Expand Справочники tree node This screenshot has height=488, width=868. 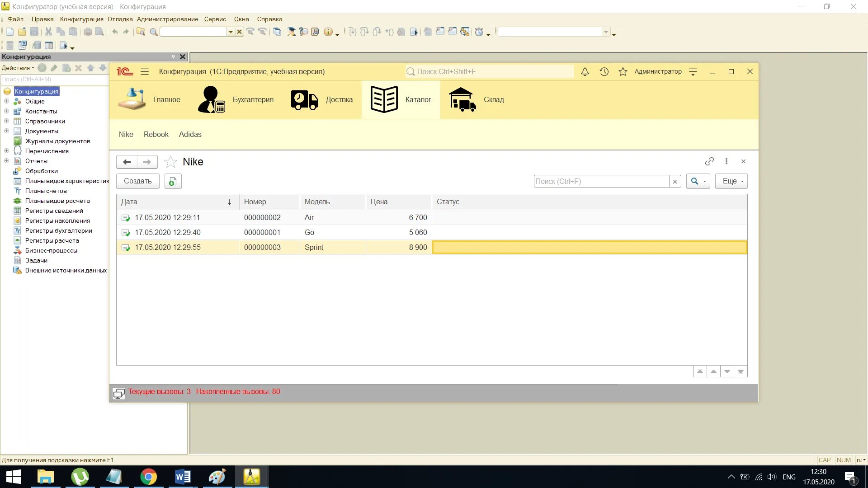[6, 121]
